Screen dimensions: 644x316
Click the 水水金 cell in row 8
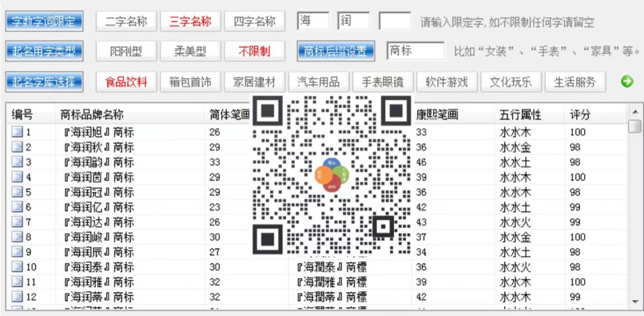tap(515, 237)
